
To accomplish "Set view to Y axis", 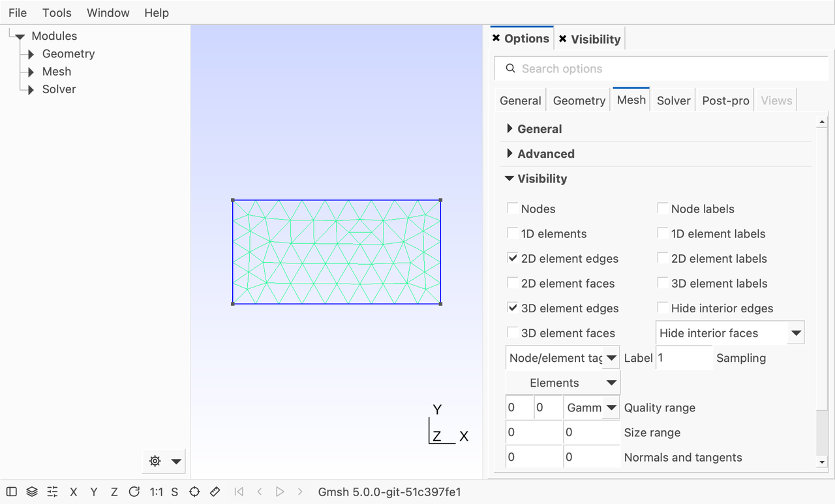I will pyautogui.click(x=94, y=492).
